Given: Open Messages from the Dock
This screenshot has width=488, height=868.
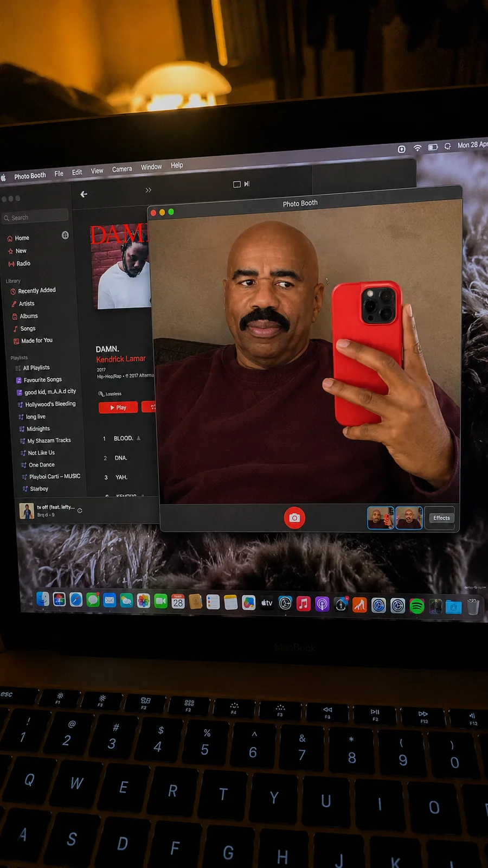Looking at the screenshot, I should (x=93, y=600).
